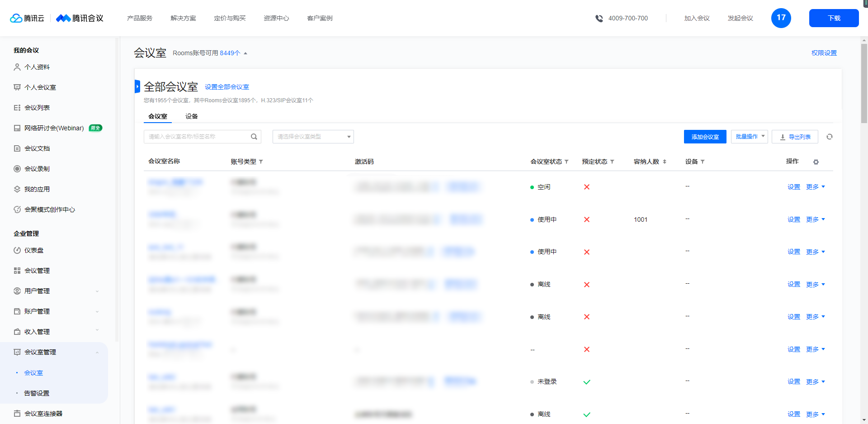Click the 下载 button
This screenshot has height=424, width=868.
(x=834, y=18)
